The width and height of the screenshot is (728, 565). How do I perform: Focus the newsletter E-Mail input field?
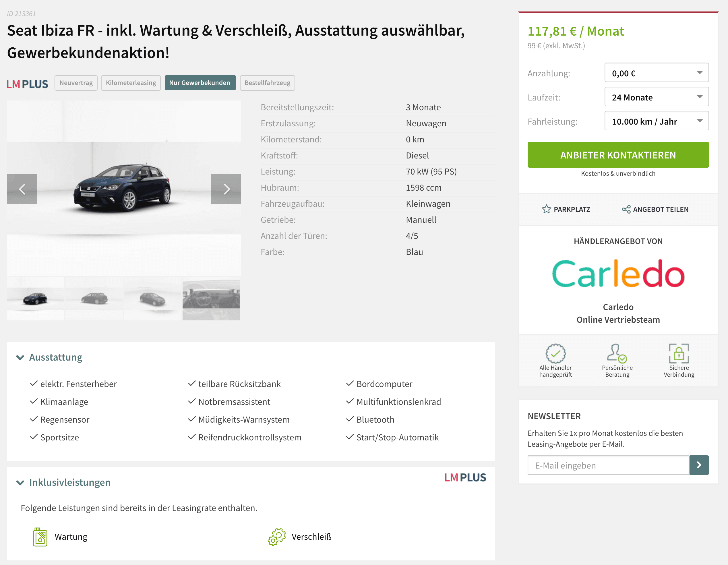(608, 465)
